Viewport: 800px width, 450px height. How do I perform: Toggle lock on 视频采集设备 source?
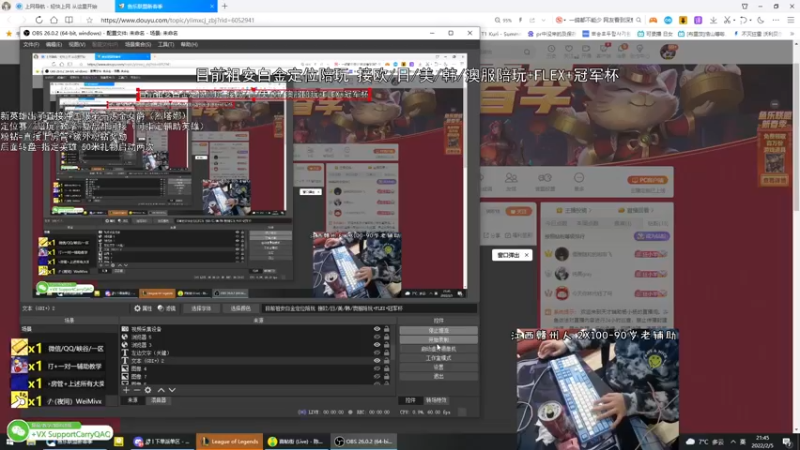[386, 329]
